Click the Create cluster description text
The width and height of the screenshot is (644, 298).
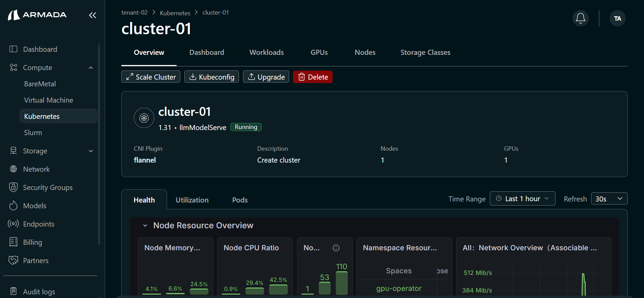(x=279, y=160)
